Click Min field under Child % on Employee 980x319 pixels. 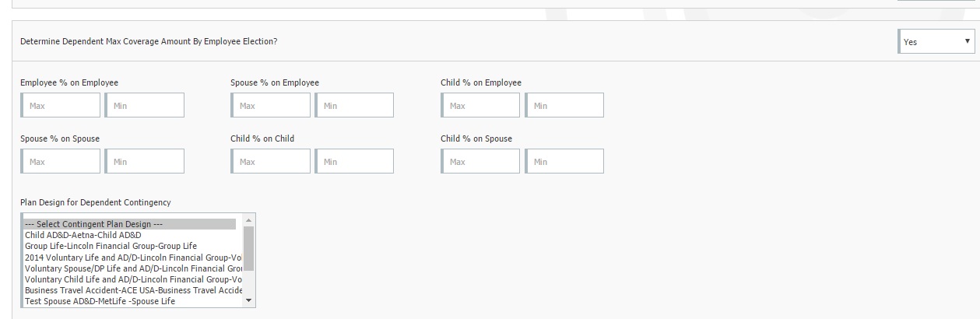pyautogui.click(x=564, y=105)
